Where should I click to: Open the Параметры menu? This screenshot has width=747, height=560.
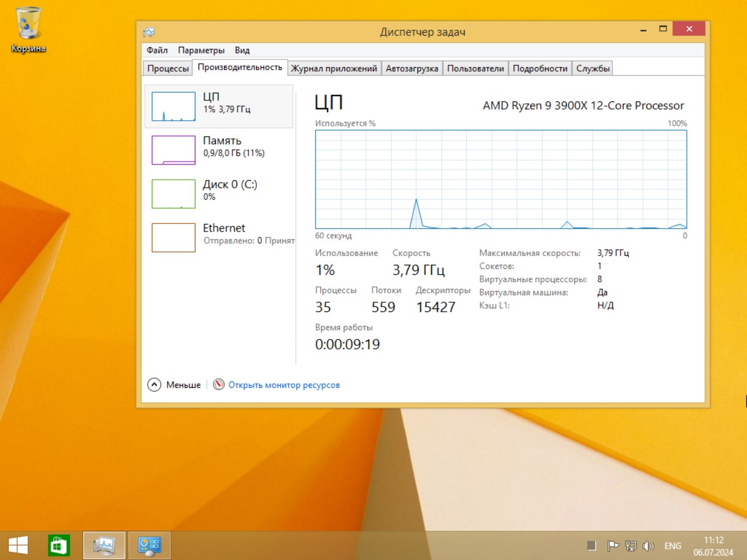click(x=201, y=50)
